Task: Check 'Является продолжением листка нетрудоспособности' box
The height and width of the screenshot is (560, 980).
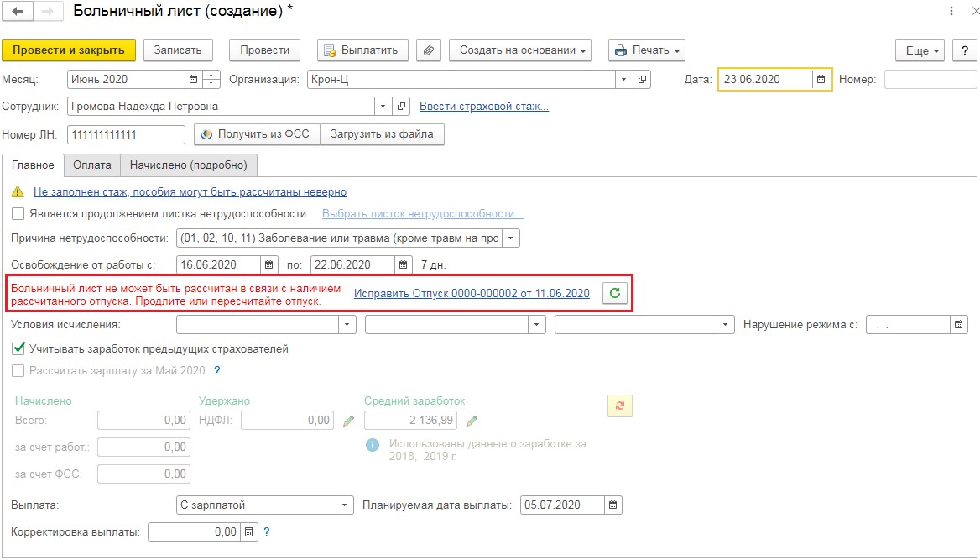Action: (18, 214)
